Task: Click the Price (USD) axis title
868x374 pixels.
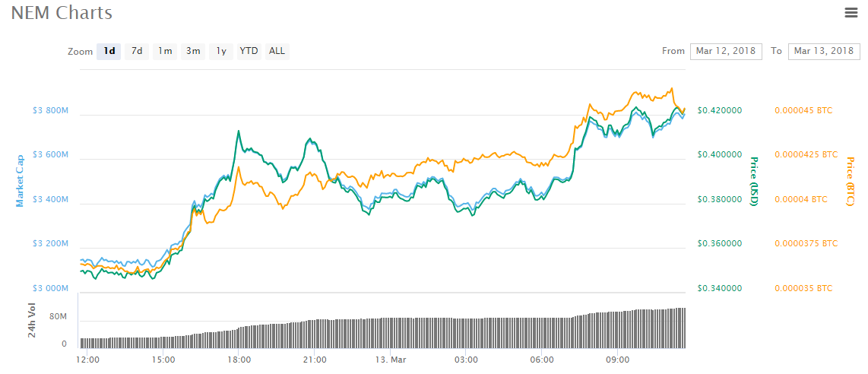Action: coord(753,182)
